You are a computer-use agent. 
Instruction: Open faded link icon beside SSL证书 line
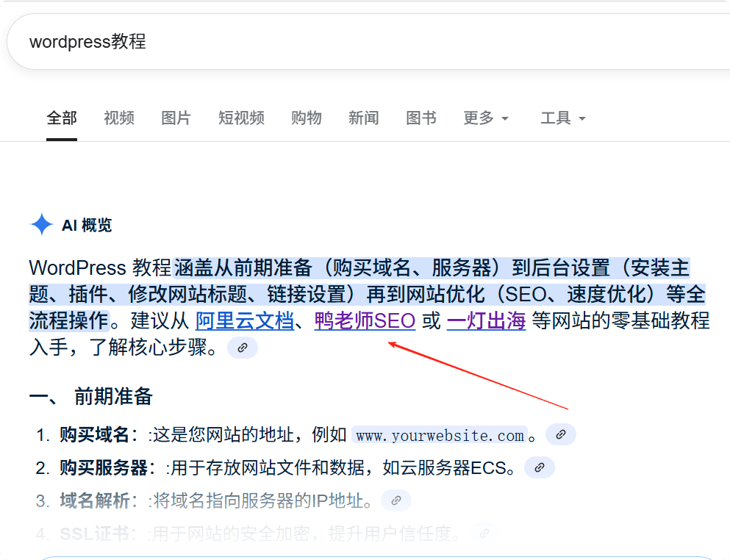[x=484, y=534]
